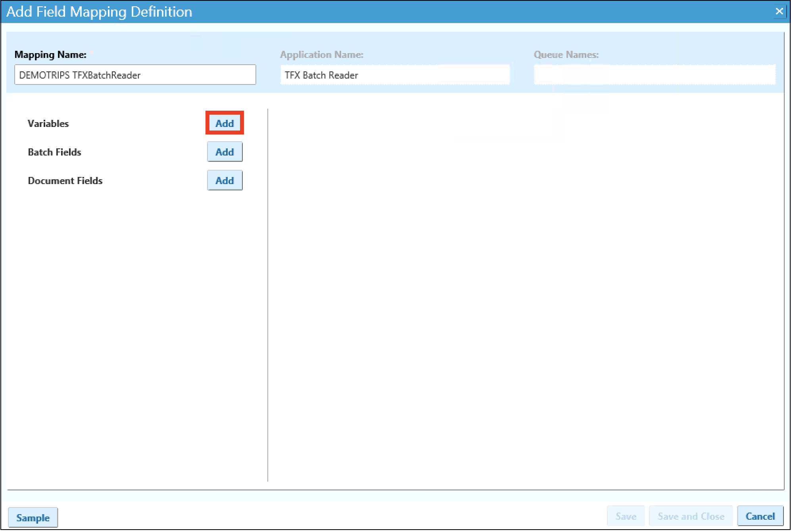Click the vertical divider beside the Add buttons
This screenshot has height=532, width=791.
tap(268, 295)
